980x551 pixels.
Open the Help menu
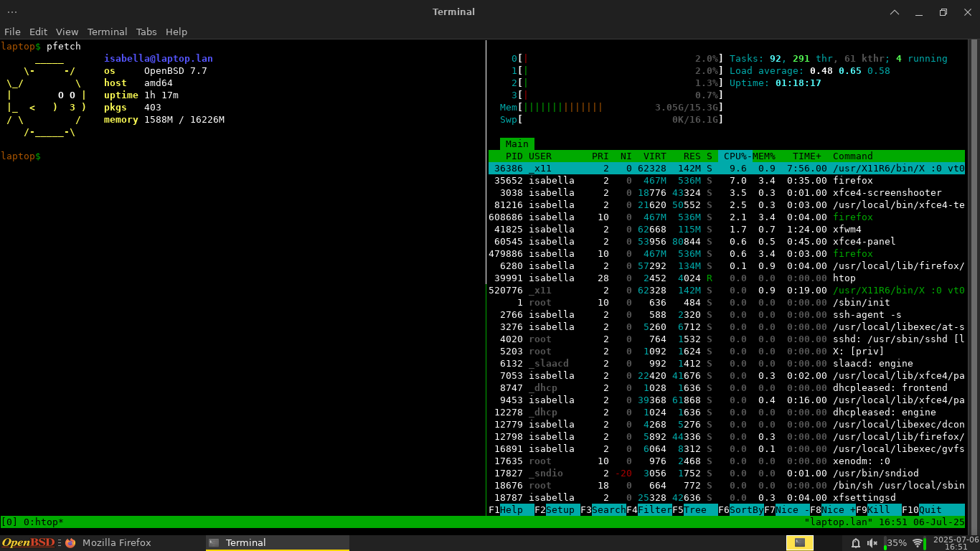176,32
